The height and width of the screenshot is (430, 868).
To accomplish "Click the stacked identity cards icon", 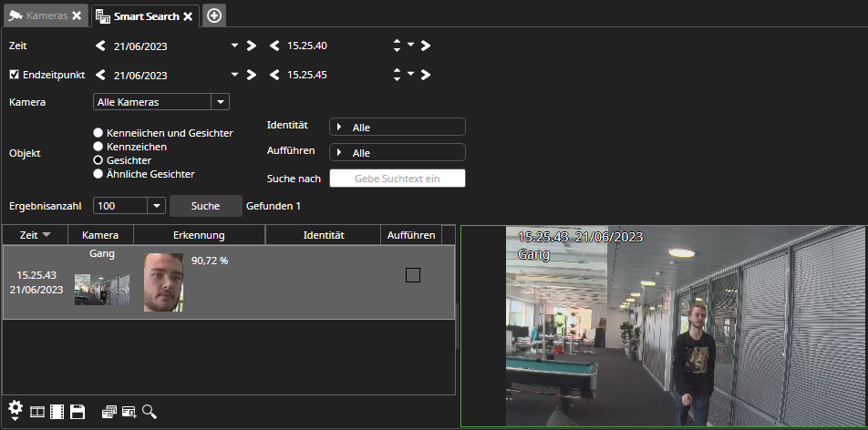I will click(x=108, y=412).
